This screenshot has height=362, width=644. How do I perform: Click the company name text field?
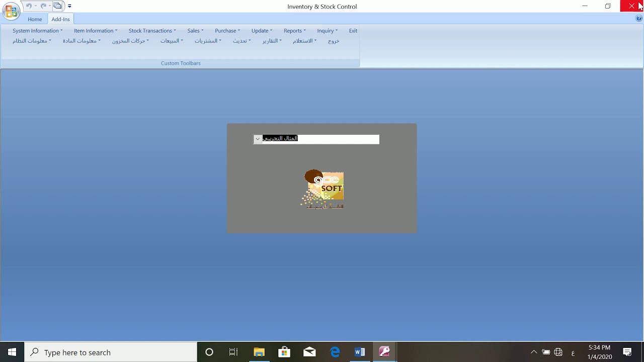pos(320,139)
